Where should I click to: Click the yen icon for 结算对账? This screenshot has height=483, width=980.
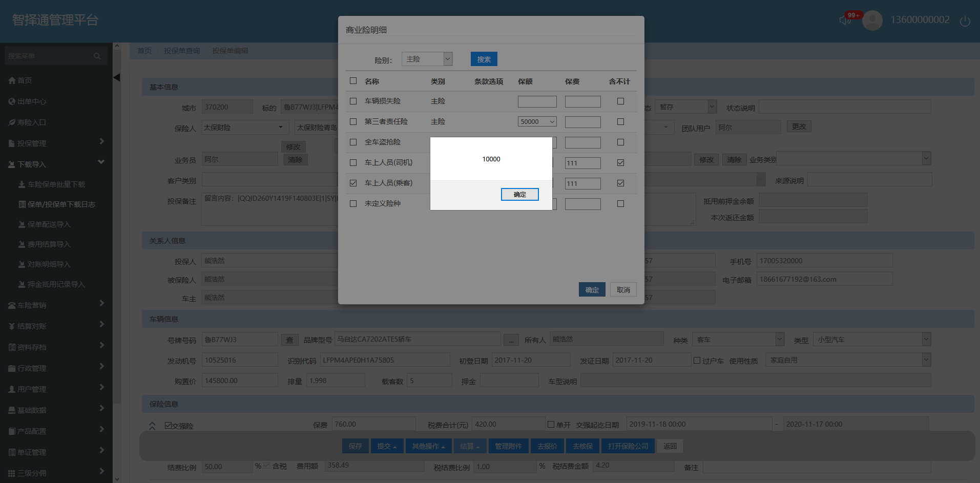(12, 326)
